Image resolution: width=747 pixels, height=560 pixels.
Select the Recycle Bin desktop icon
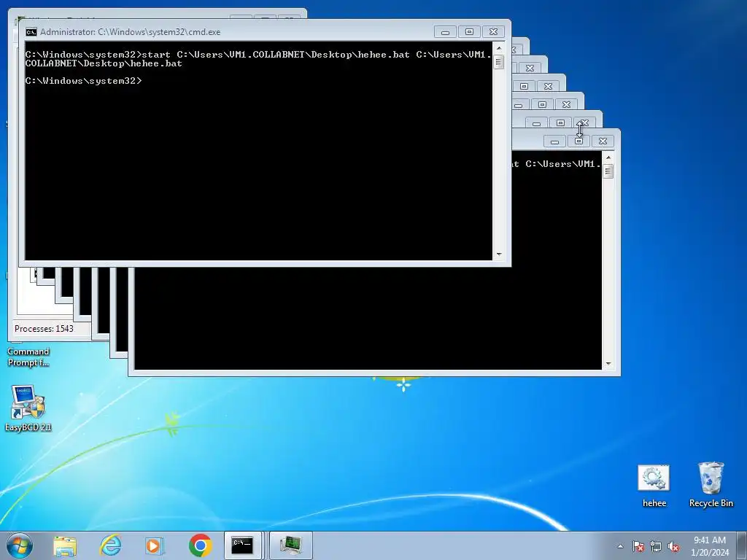[711, 485]
